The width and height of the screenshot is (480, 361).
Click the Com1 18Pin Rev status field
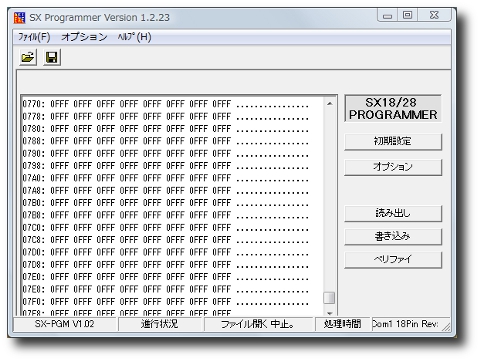(x=410, y=324)
